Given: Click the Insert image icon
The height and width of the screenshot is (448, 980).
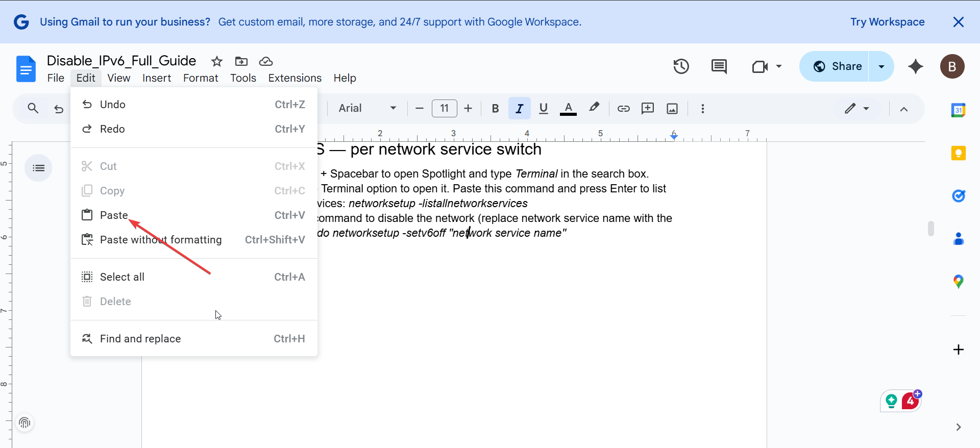Looking at the screenshot, I should tap(672, 108).
